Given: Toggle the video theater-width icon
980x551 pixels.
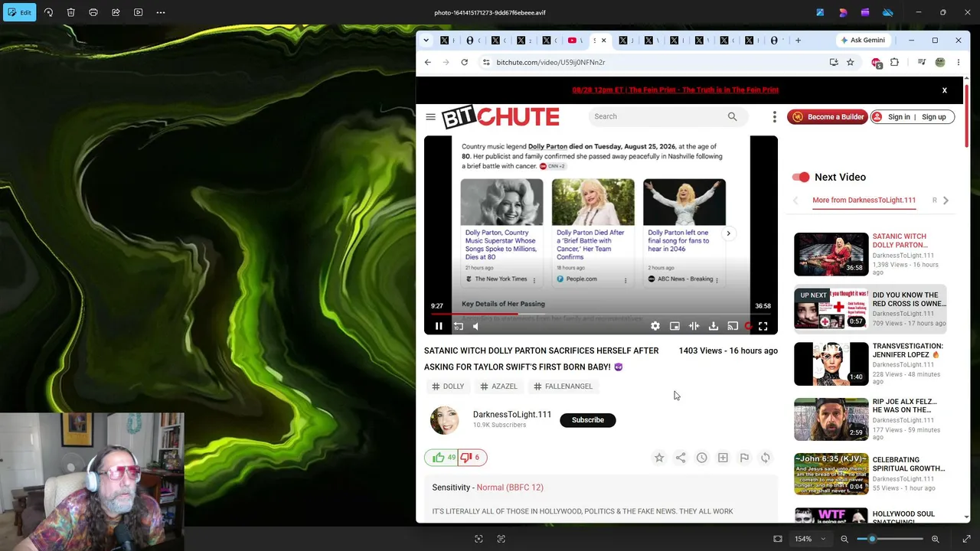Looking at the screenshot, I should 694,326.
